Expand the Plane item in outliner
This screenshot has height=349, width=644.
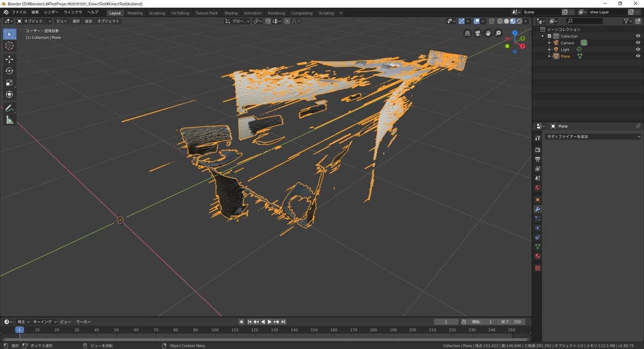coord(549,56)
